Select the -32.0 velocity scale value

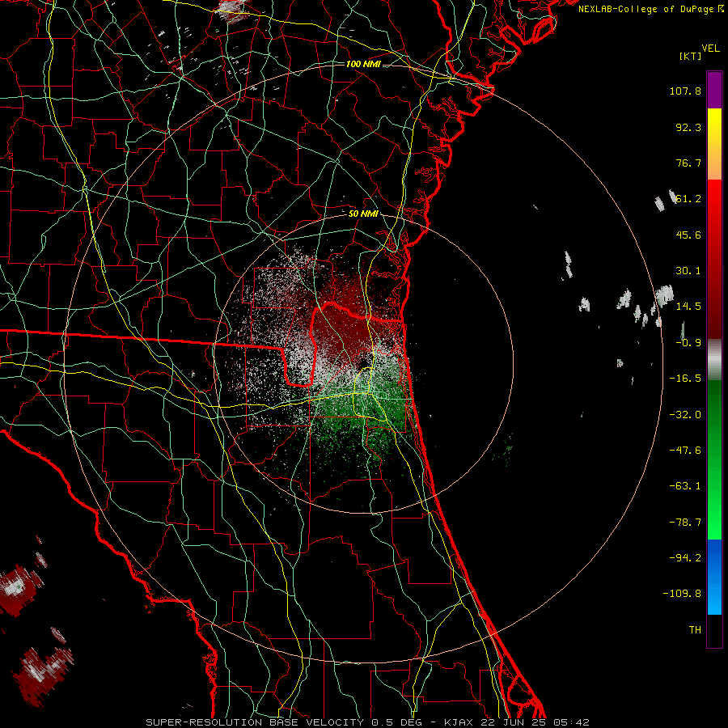point(685,415)
